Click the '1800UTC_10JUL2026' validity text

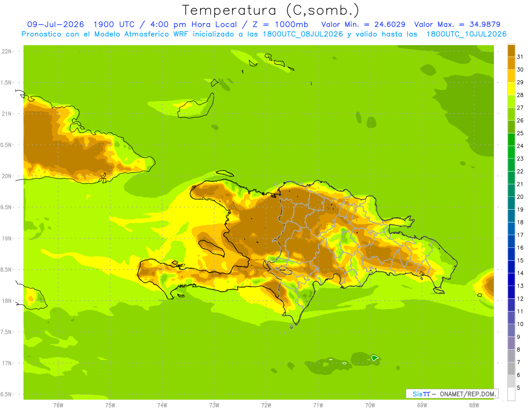click(x=466, y=34)
